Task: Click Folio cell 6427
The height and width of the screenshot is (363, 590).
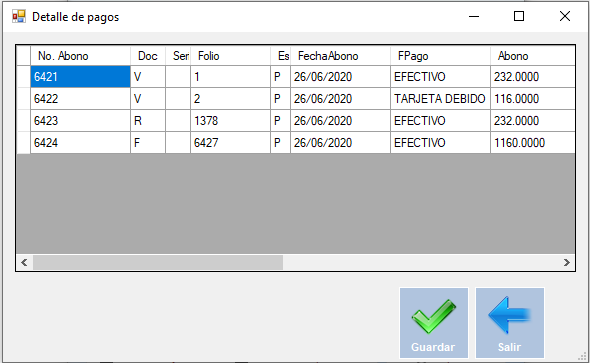Action: click(x=230, y=143)
